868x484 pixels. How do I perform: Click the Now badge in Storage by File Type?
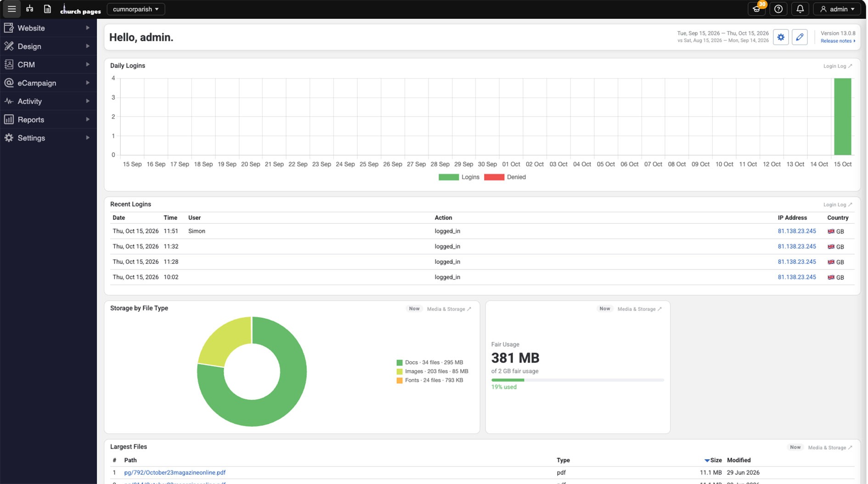click(x=414, y=309)
